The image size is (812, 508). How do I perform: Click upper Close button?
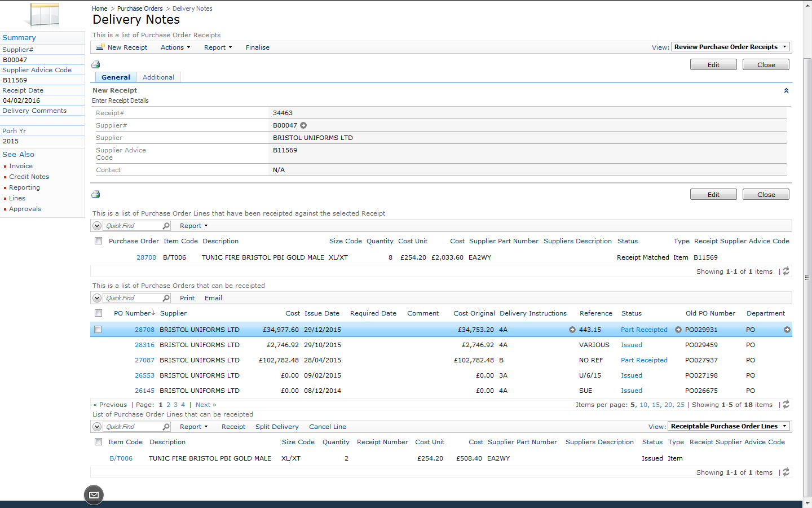[766, 65]
